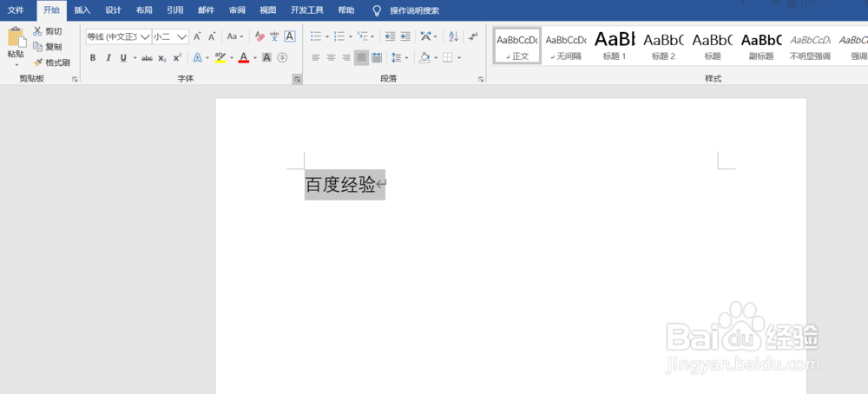Screen dimensions: 868x394
Task: Insert enclosed character with the circled 字 icon
Action: [x=282, y=57]
